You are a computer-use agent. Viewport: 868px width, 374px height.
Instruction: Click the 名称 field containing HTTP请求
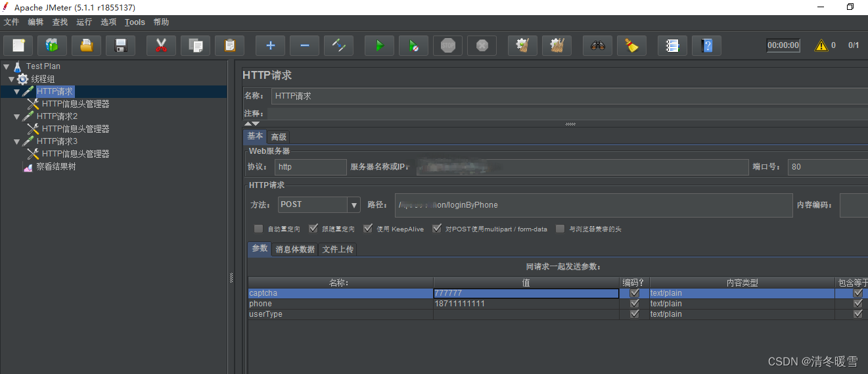tap(570, 96)
